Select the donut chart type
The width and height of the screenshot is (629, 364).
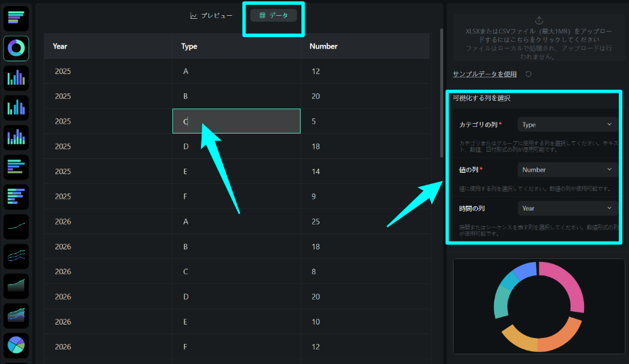[x=15, y=49]
